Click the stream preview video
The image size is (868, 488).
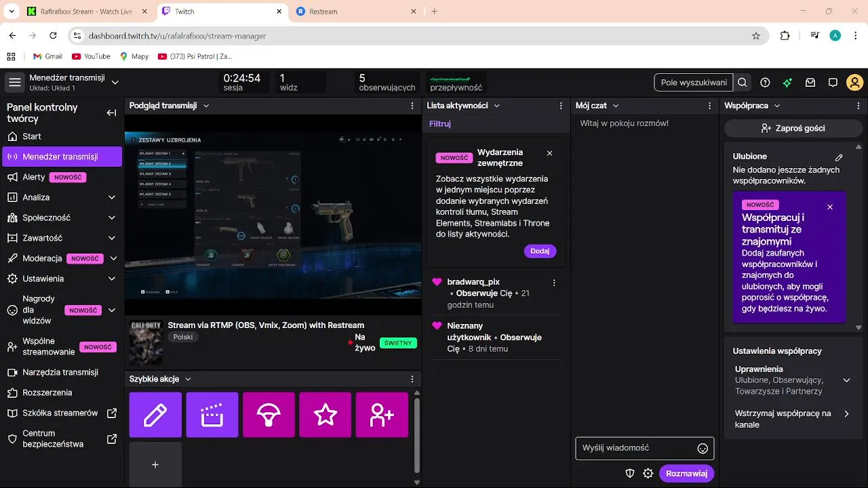273,214
